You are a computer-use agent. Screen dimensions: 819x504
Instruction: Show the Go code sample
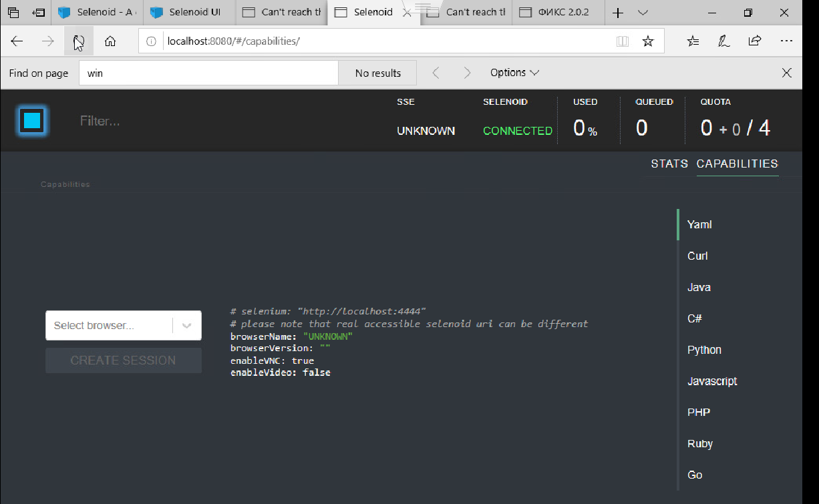point(695,475)
